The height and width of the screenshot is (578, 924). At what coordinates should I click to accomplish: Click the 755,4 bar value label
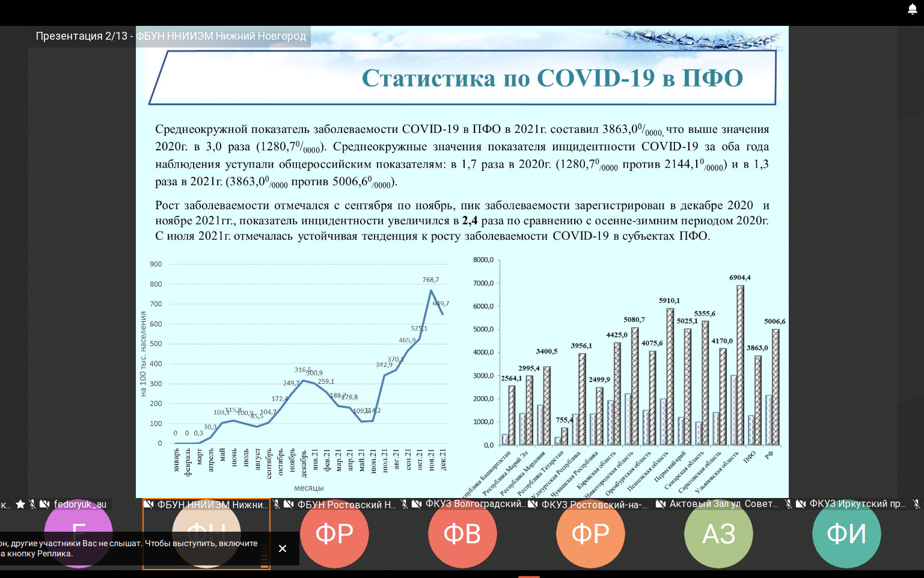(564, 420)
